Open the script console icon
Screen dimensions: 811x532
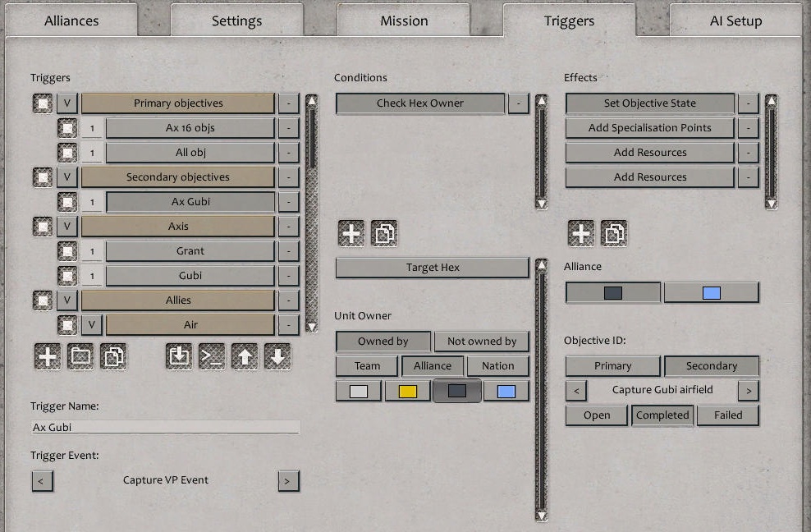click(212, 356)
